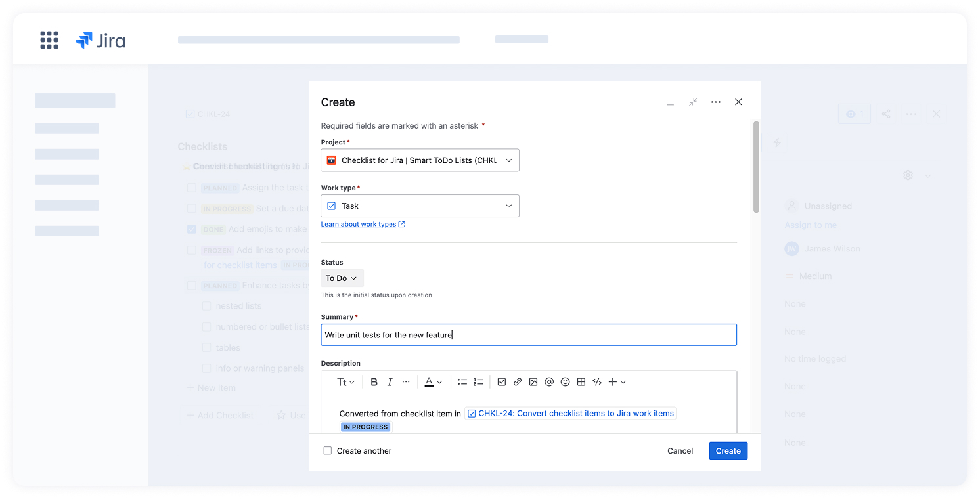Open the Work type Task dropdown
The height and width of the screenshot is (499, 980).
tap(420, 206)
